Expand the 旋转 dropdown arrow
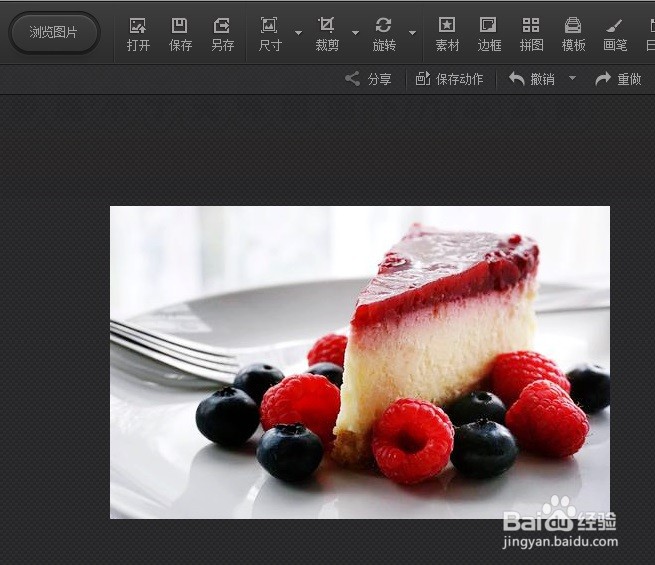655x565 pixels. (x=412, y=33)
